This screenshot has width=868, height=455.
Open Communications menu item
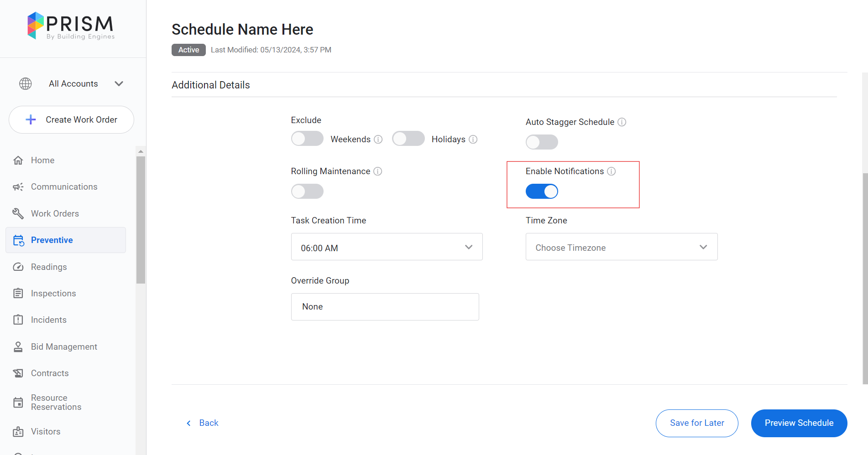pos(66,187)
